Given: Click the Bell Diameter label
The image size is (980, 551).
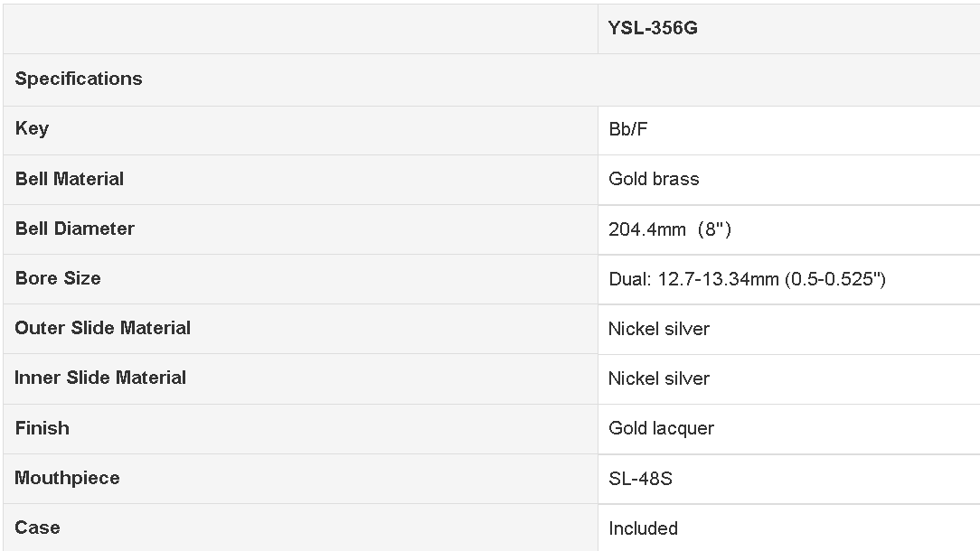Looking at the screenshot, I should [x=74, y=229].
